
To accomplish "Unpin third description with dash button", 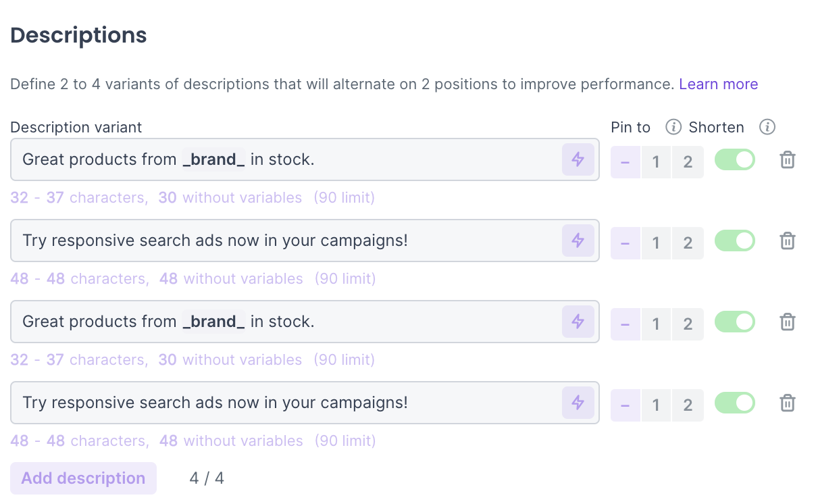I will point(626,324).
